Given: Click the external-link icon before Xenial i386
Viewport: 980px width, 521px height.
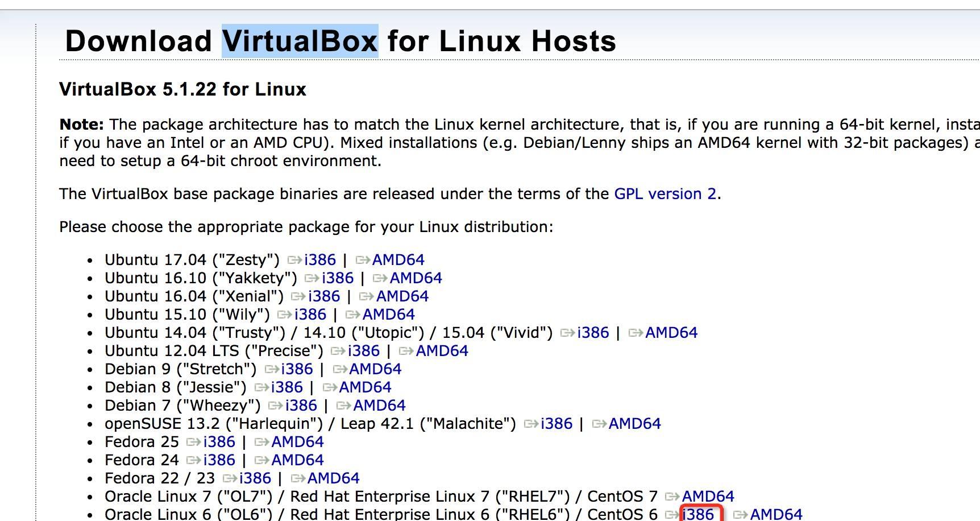Looking at the screenshot, I should [x=299, y=297].
